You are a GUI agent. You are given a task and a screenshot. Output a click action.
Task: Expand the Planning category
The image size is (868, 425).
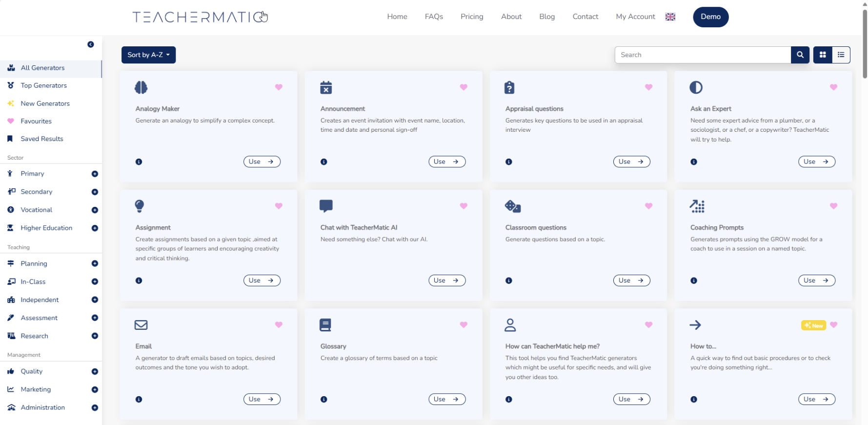tap(95, 264)
